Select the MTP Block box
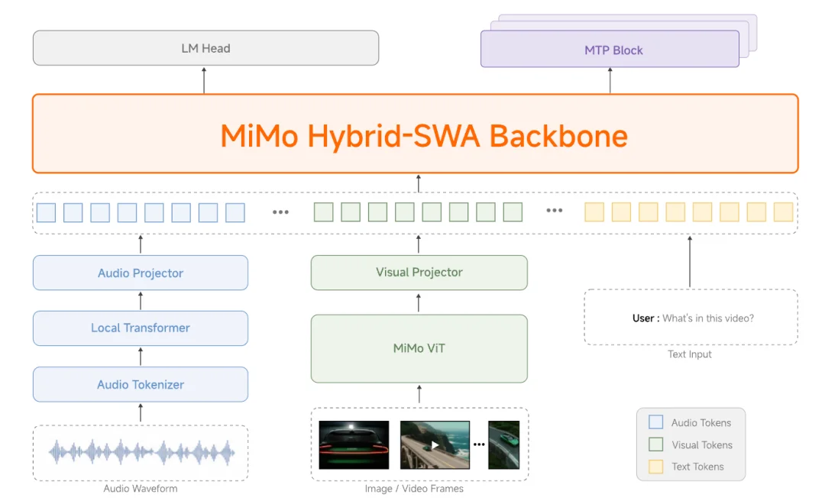The width and height of the screenshot is (825, 504). tap(610, 50)
